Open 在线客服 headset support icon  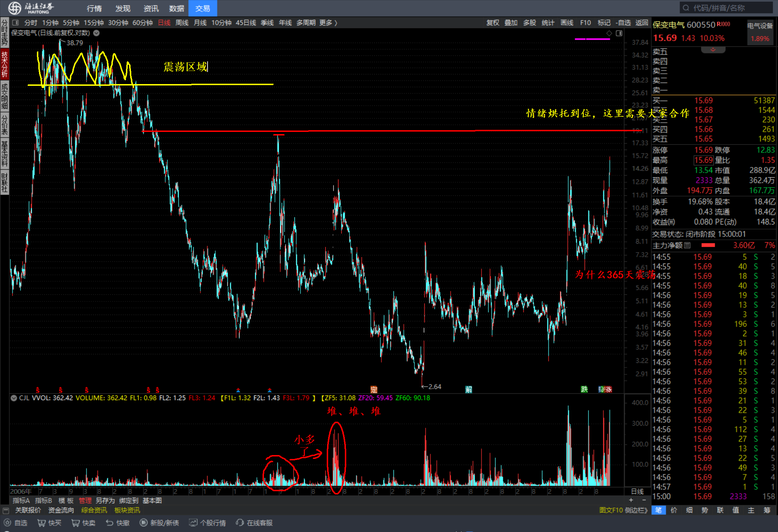[240, 523]
